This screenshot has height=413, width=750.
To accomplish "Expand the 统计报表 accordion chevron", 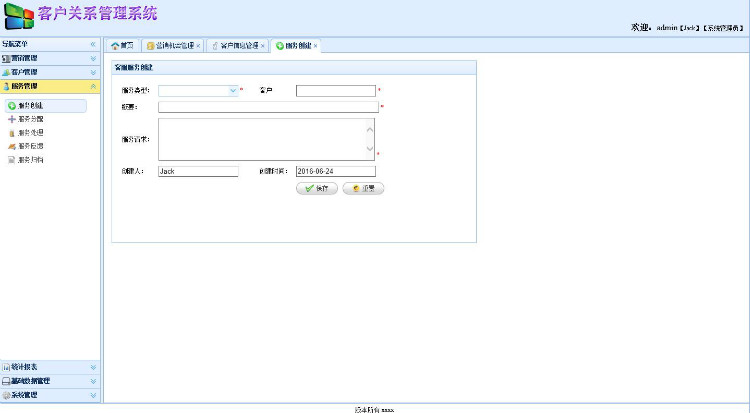I will [x=93, y=367].
